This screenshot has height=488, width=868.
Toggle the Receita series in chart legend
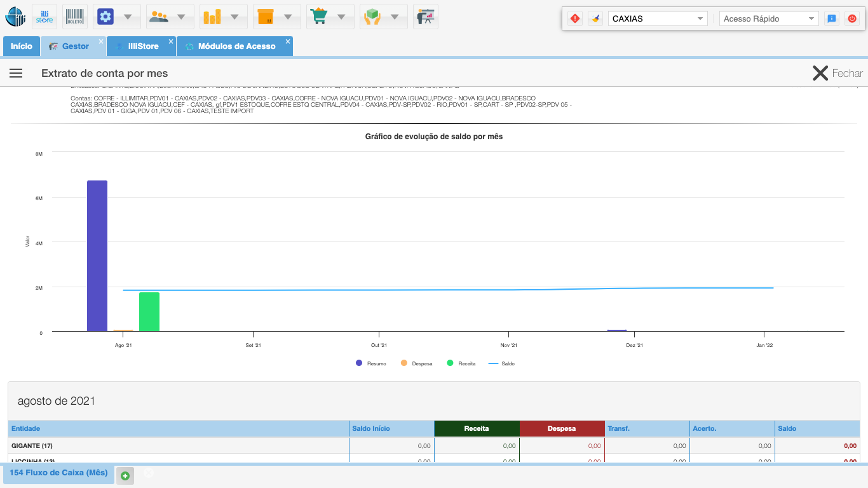tap(461, 363)
